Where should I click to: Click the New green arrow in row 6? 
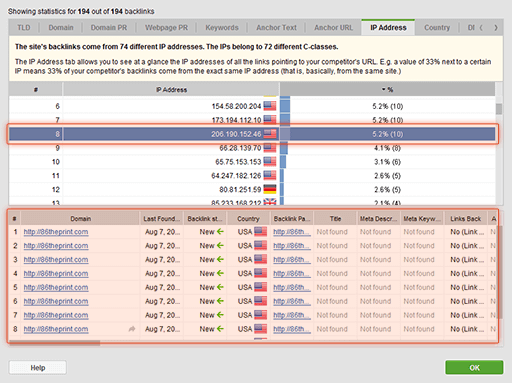(x=220, y=301)
